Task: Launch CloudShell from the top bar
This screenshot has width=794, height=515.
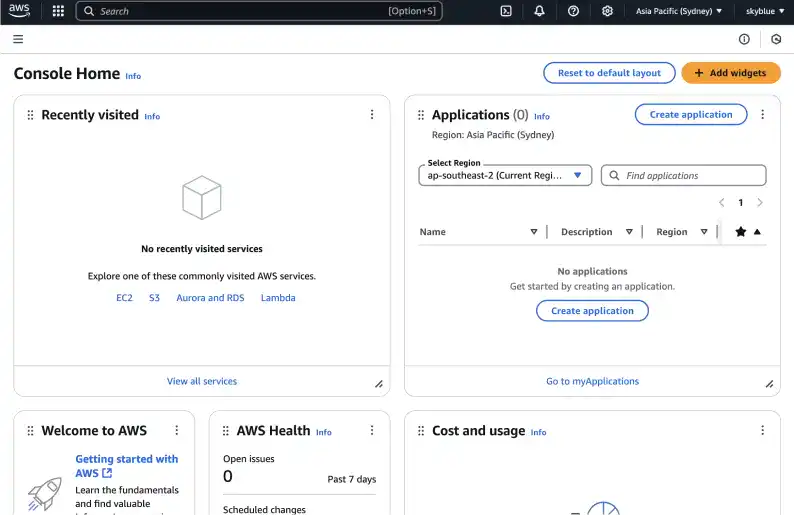Action: [506, 11]
